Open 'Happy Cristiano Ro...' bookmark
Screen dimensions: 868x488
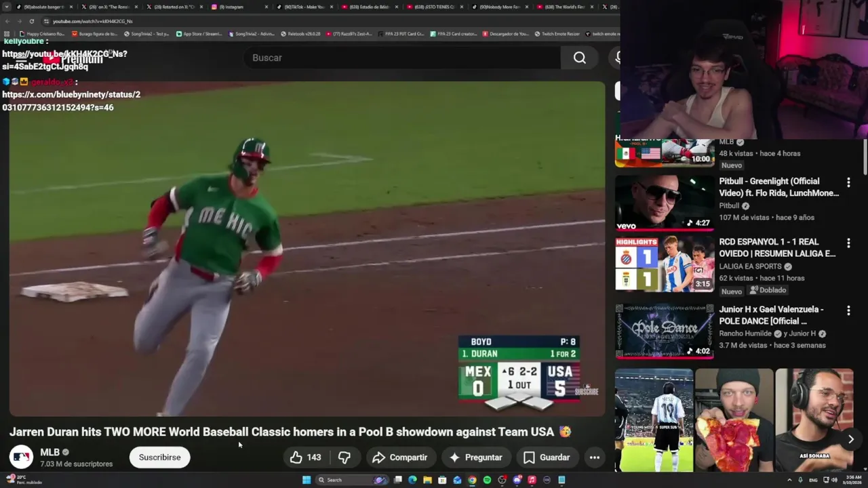[x=42, y=33]
